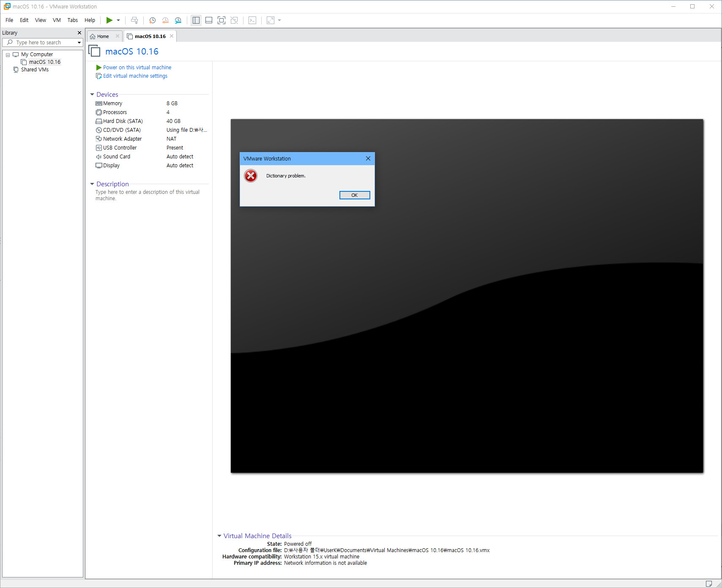Click OK in the Dictionary problem dialog
The image size is (722, 588).
click(x=355, y=195)
